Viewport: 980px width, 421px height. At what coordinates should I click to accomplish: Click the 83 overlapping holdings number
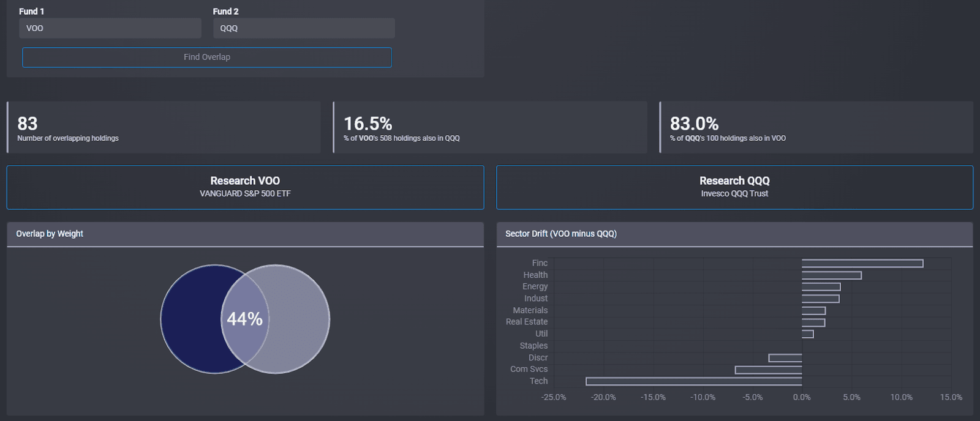28,124
